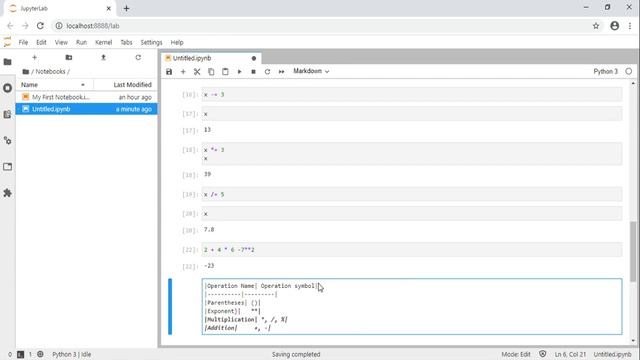Create a new folder in file browser
Viewport: 640px width, 360px height.
[69, 58]
